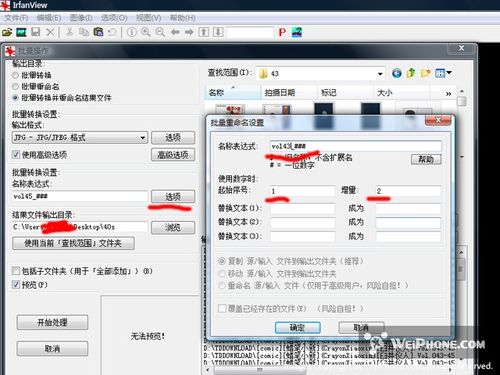Select 移动 源/输入 文件 radio option
The width and height of the screenshot is (500, 375).
(x=222, y=274)
